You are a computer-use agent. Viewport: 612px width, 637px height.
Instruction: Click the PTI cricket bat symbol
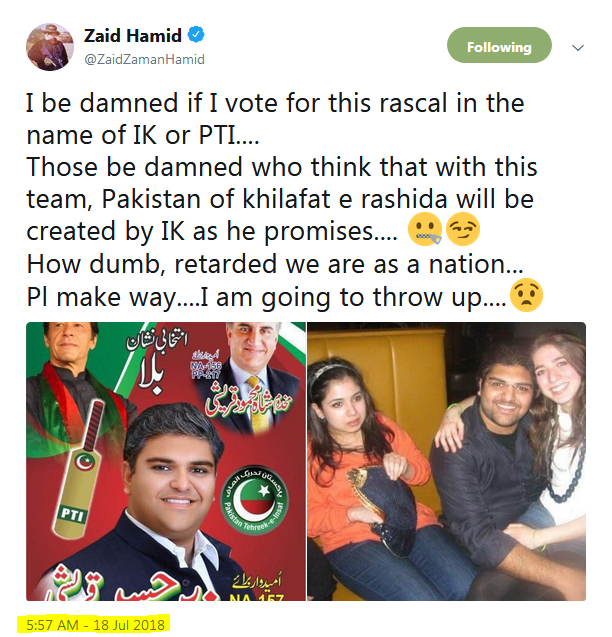[x=81, y=470]
